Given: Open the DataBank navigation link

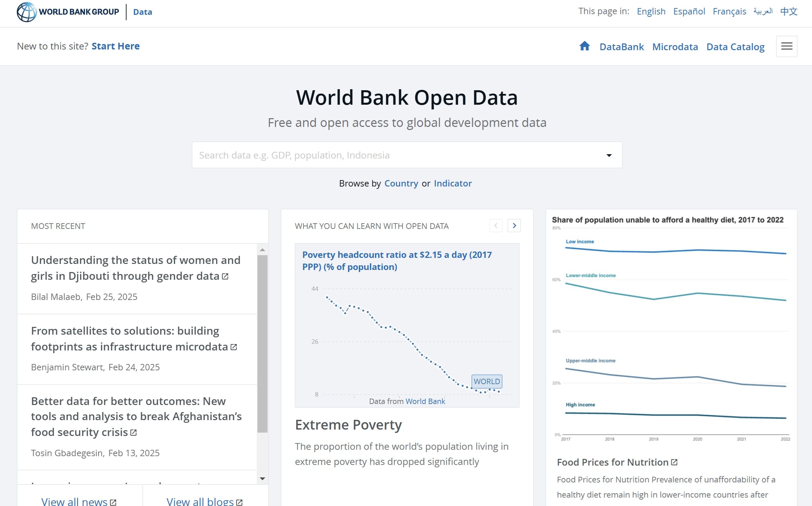Looking at the screenshot, I should click(x=622, y=47).
